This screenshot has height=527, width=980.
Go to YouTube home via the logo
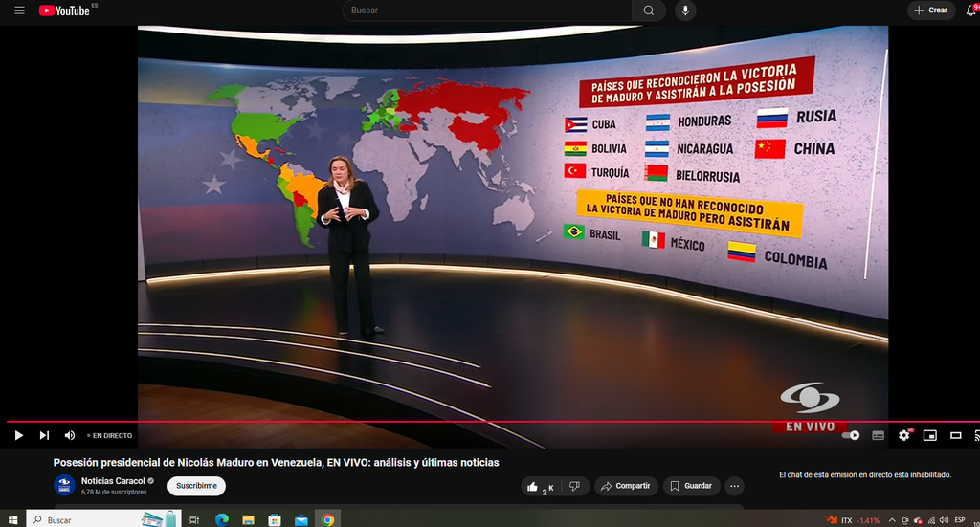coord(64,11)
